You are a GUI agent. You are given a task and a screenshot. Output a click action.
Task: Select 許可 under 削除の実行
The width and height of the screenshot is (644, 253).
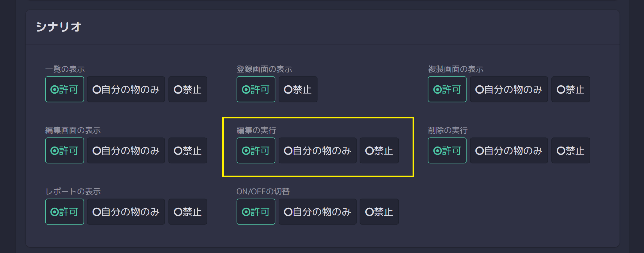click(x=447, y=151)
